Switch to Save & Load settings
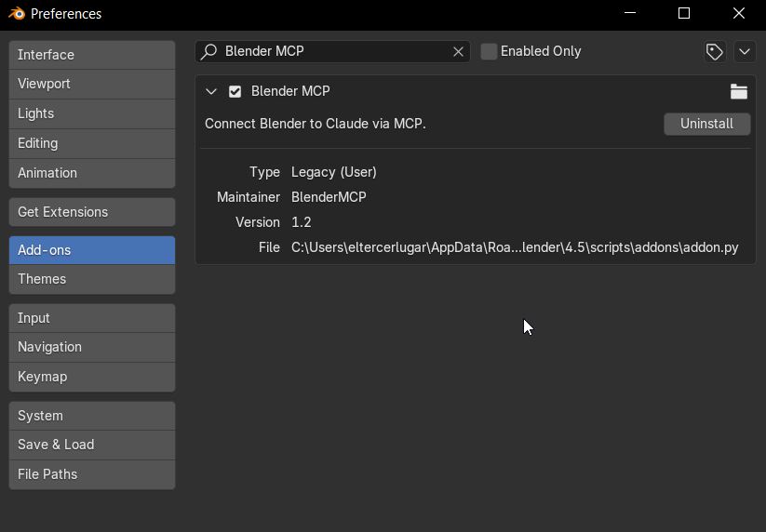766x532 pixels. click(x=92, y=445)
